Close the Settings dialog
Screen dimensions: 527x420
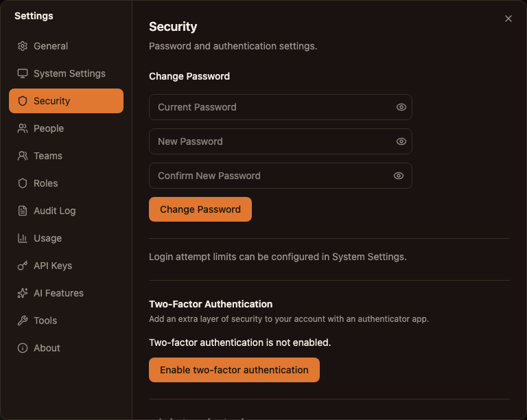point(508,19)
